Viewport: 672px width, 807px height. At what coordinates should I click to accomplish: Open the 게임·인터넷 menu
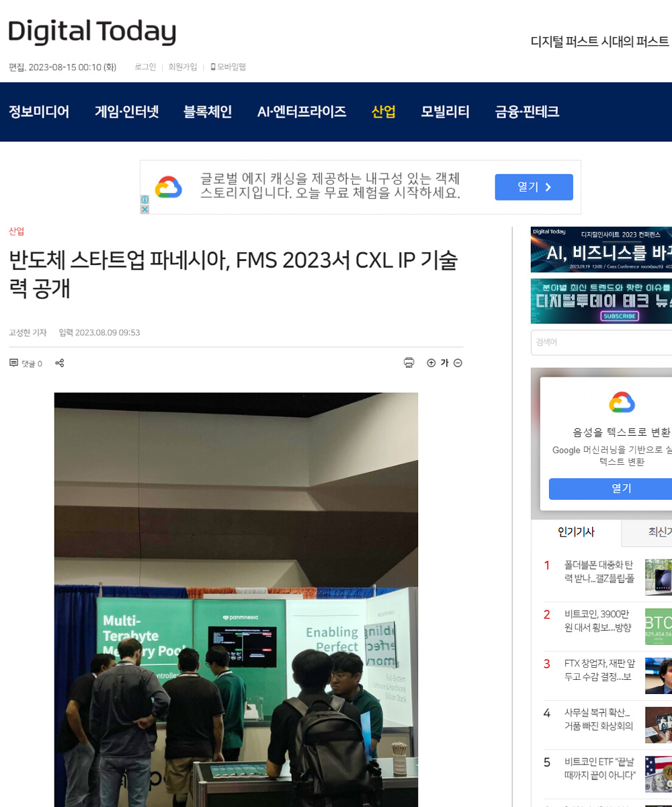126,112
